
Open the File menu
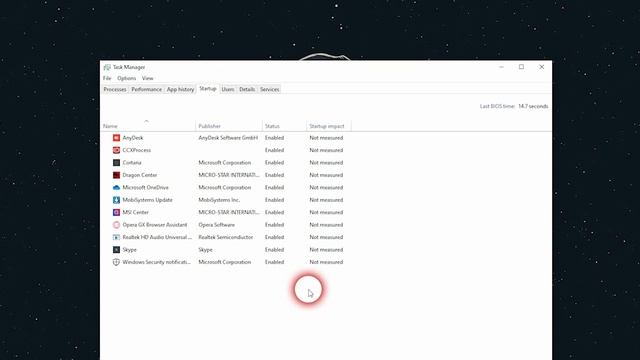tap(107, 78)
